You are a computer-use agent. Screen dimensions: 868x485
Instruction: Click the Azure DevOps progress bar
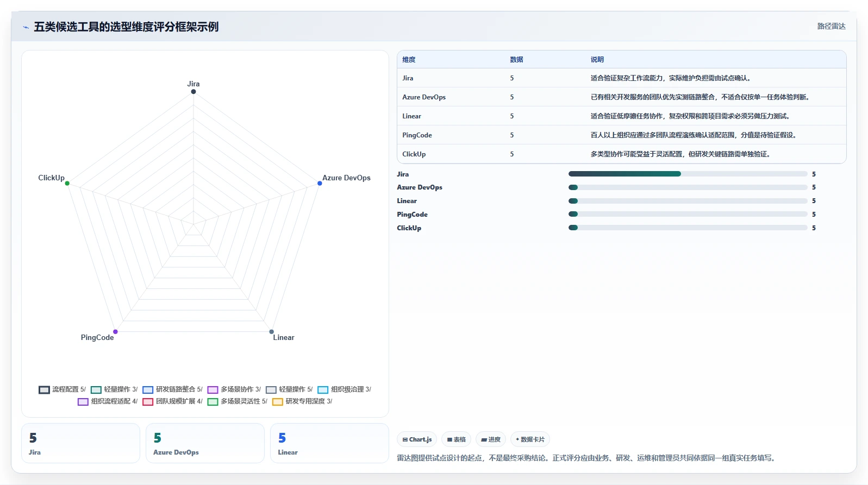[x=688, y=187]
